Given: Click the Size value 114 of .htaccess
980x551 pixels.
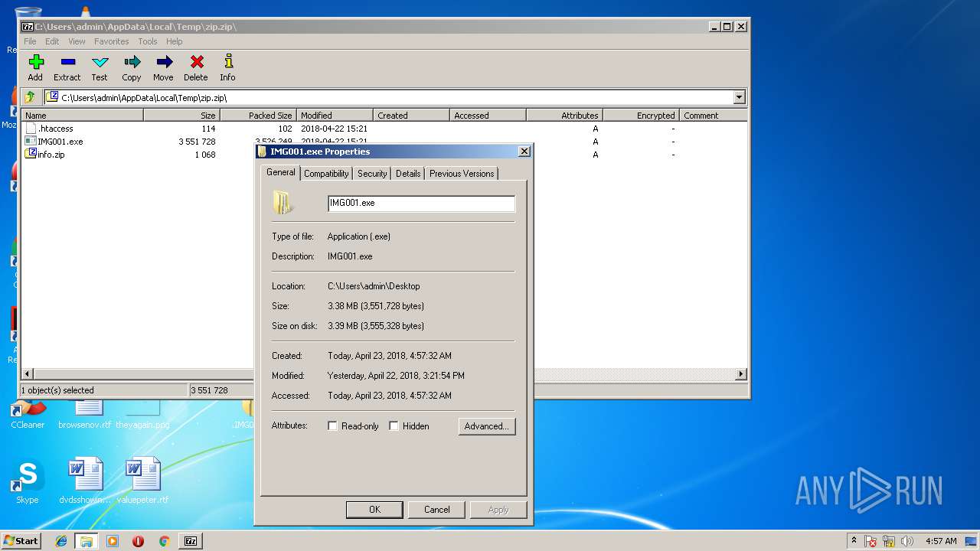Looking at the screenshot, I should pyautogui.click(x=208, y=129).
